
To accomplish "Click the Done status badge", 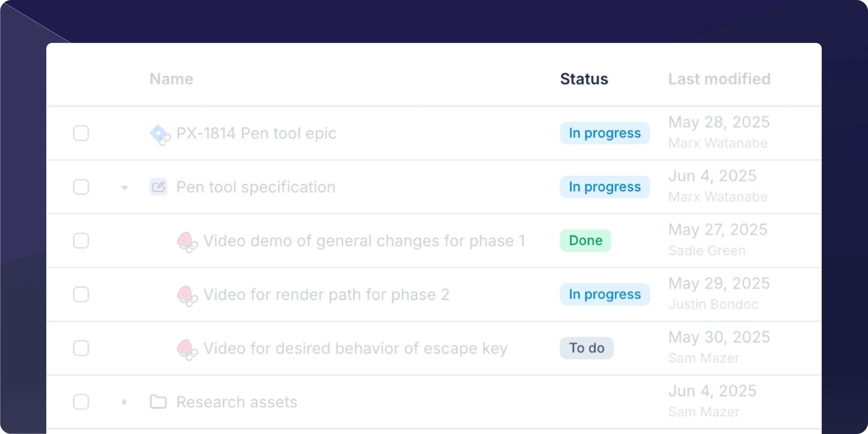I will pos(585,241).
